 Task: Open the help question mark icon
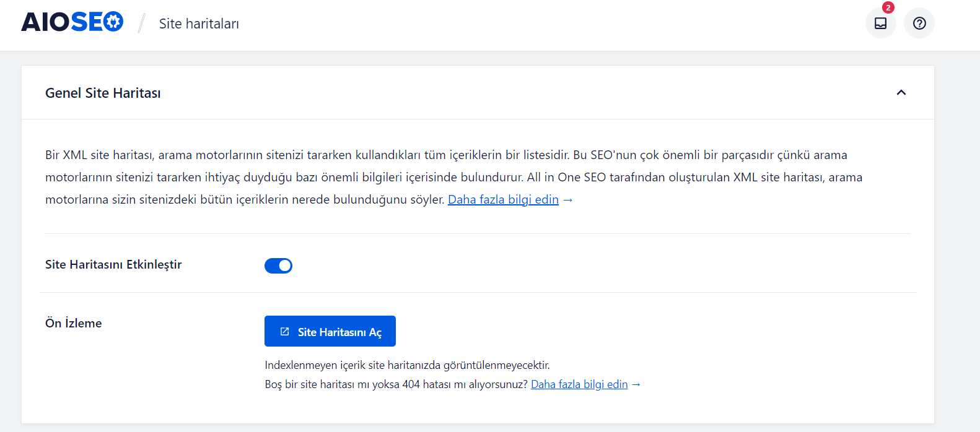coord(919,24)
